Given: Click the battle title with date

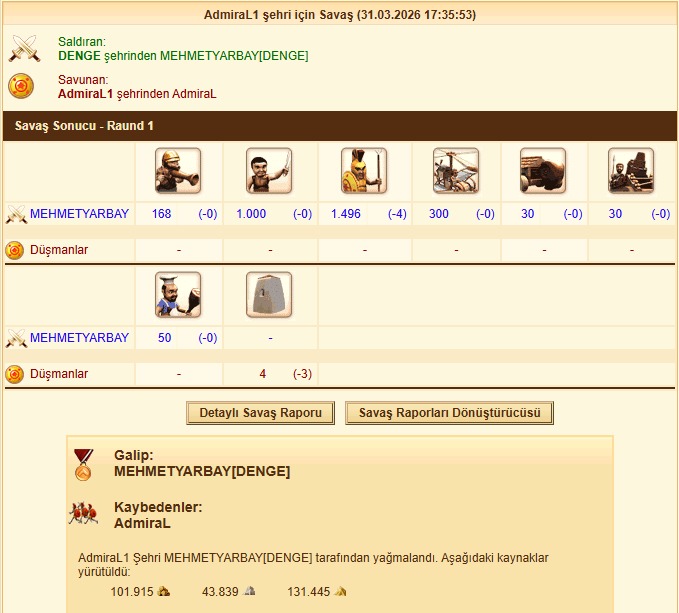Looking at the screenshot, I should pos(340,15).
